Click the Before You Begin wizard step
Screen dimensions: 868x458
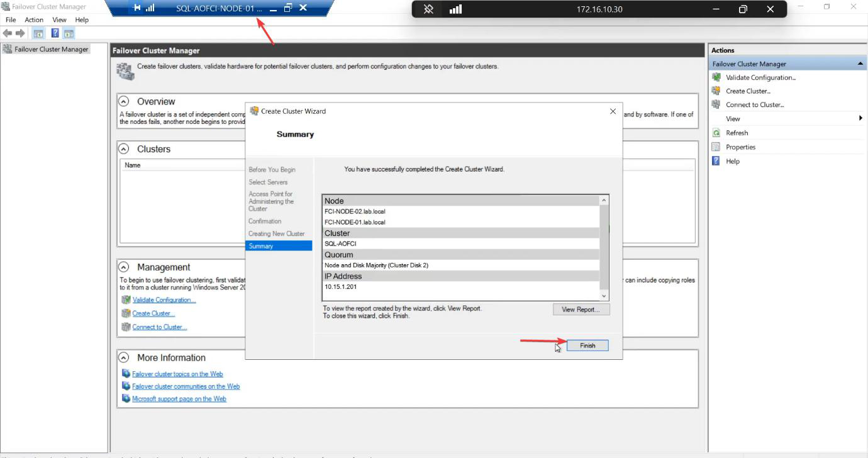coord(272,170)
